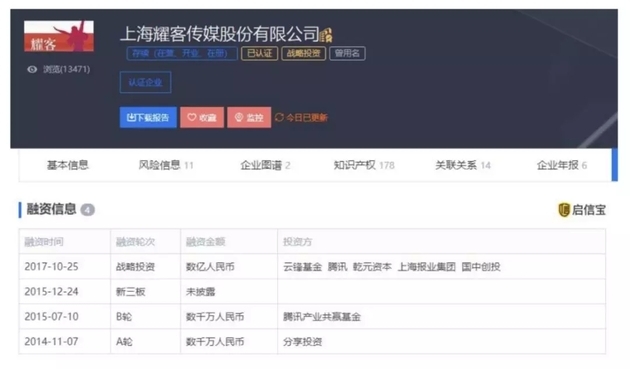Click the amount 数亿人民币

[210, 267]
